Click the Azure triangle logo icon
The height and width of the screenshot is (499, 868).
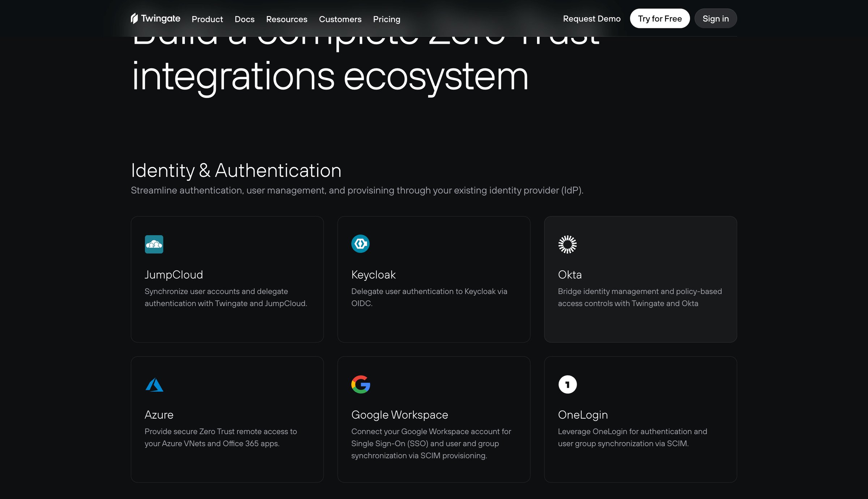(154, 385)
